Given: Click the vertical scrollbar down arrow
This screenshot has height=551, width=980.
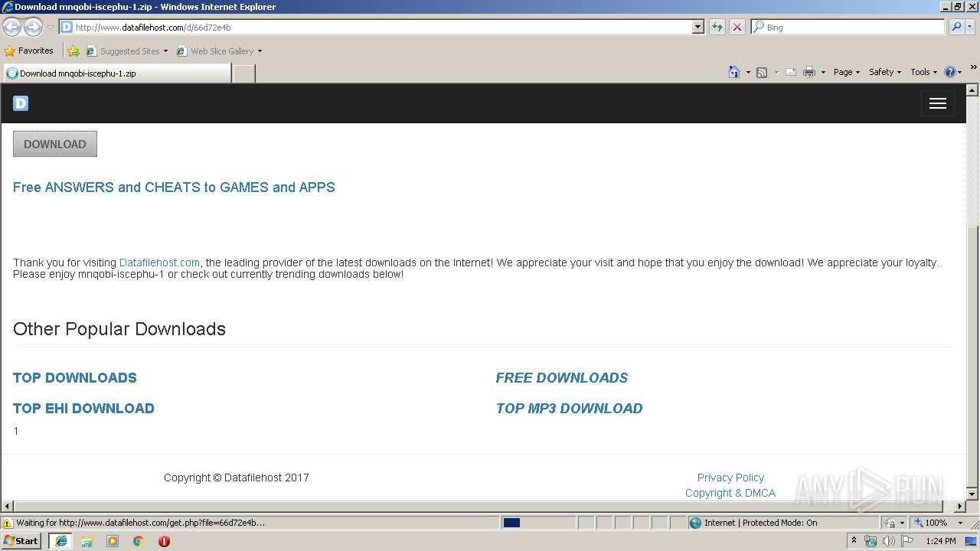Looking at the screenshot, I should (972, 494).
